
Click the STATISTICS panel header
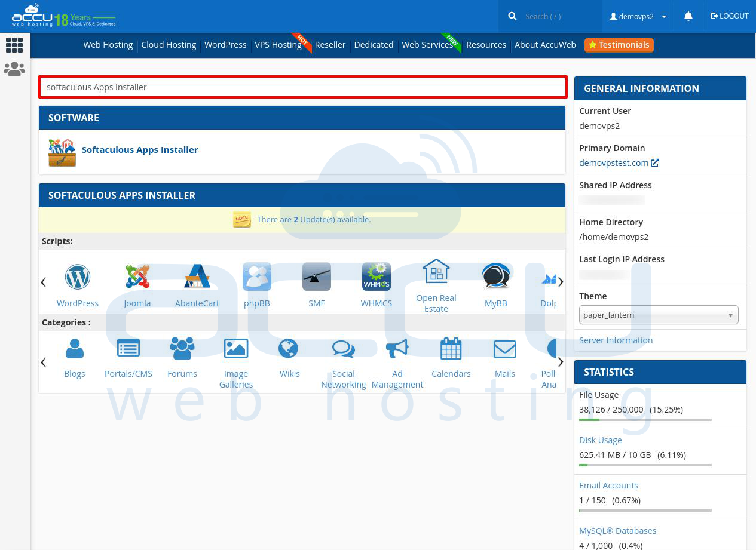click(660, 372)
